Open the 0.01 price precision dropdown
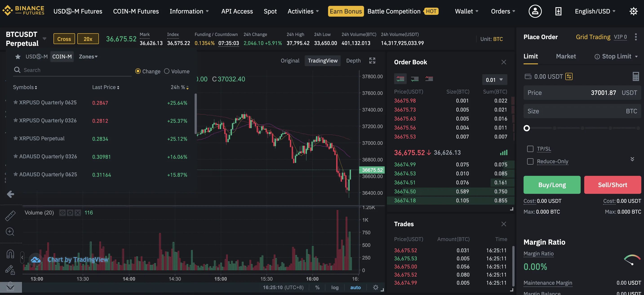Screen dimensions: 644x295 (494, 80)
